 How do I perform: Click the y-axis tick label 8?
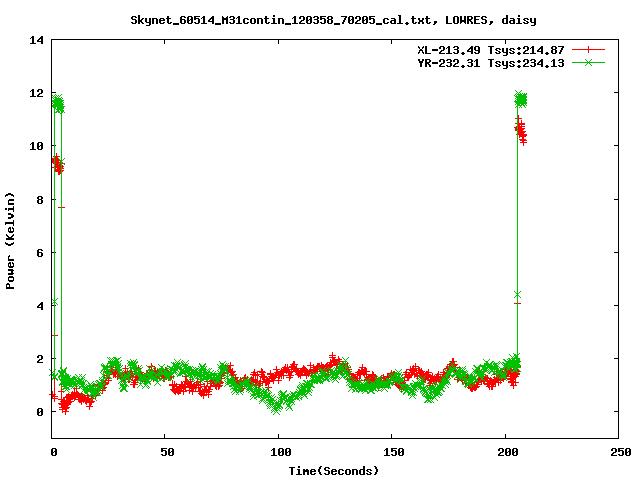40,200
